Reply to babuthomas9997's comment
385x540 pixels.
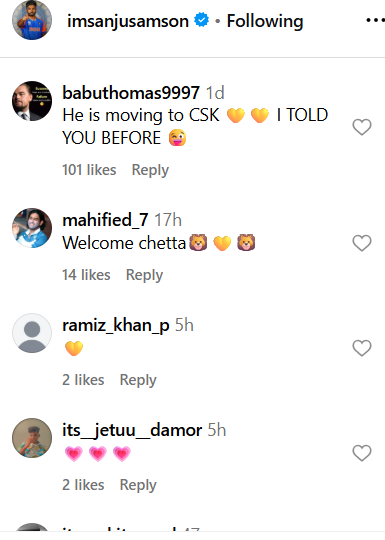tap(150, 170)
